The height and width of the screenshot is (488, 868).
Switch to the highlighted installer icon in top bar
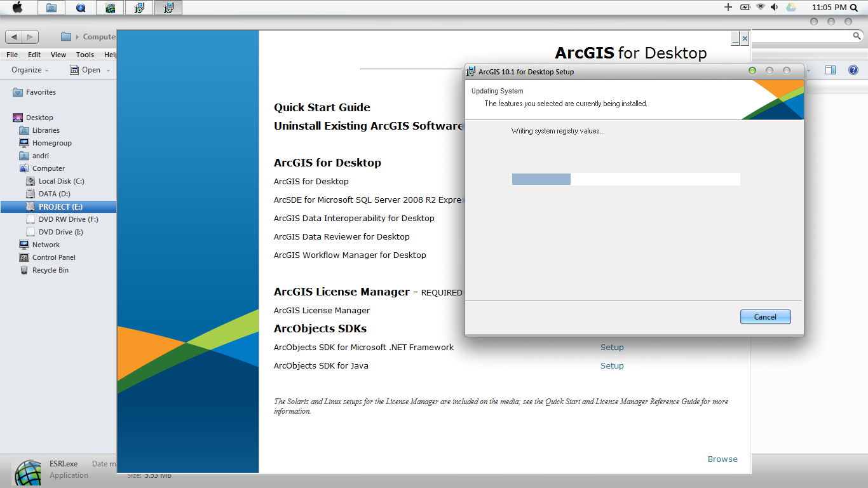[x=168, y=8]
